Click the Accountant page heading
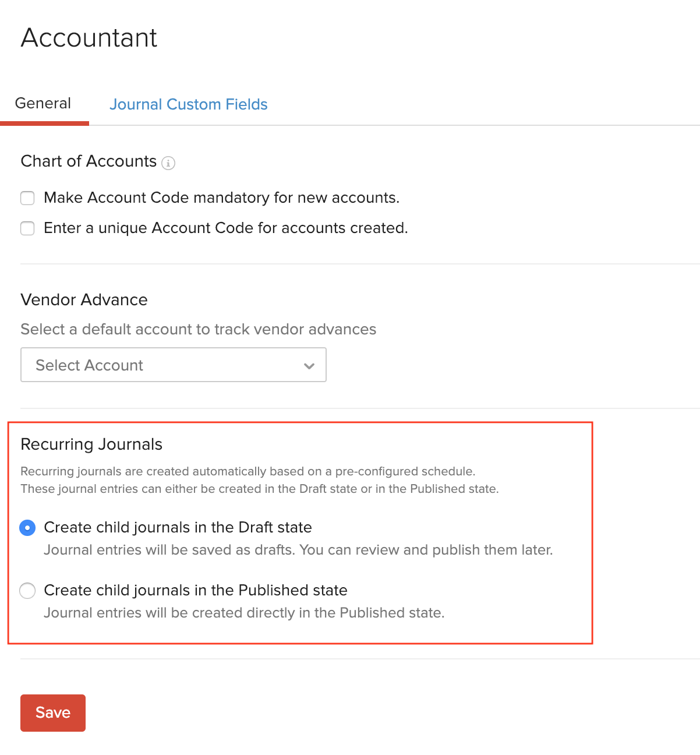This screenshot has width=700, height=755. coord(89,37)
